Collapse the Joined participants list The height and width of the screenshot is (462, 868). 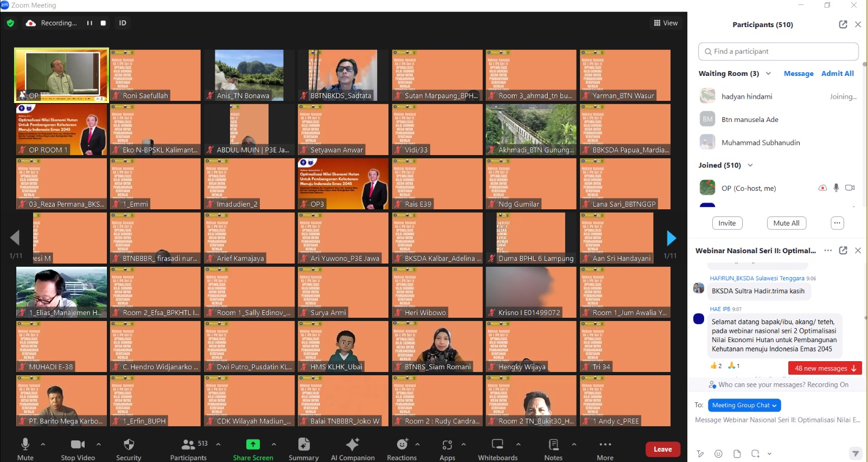click(750, 165)
